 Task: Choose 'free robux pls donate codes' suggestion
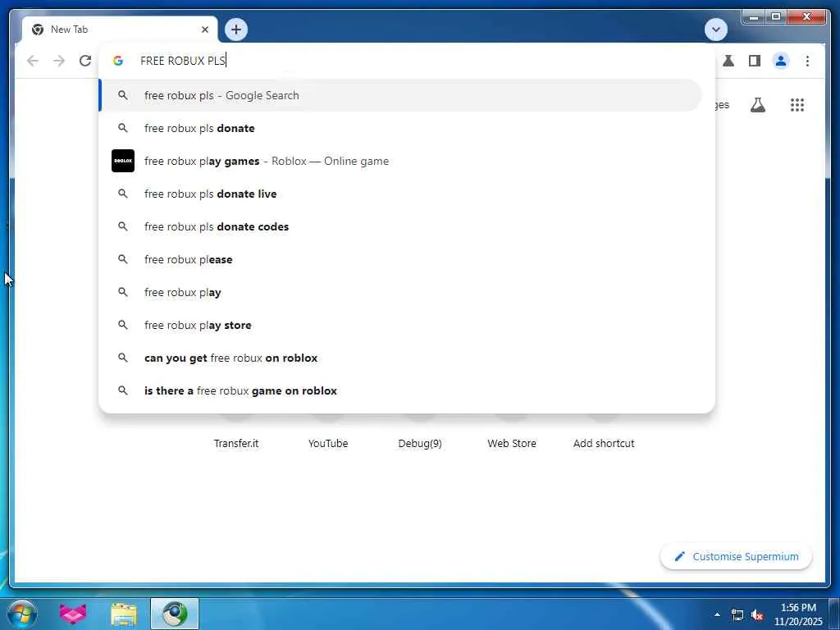[400, 226]
